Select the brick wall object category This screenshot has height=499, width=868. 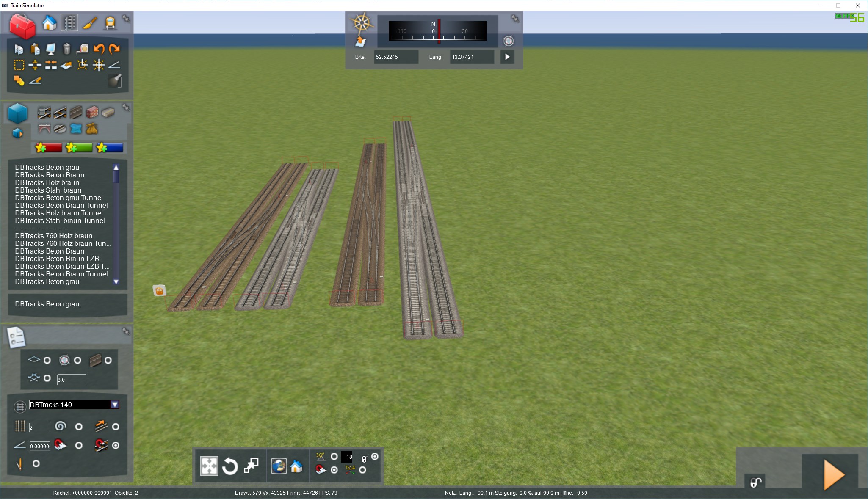(92, 112)
